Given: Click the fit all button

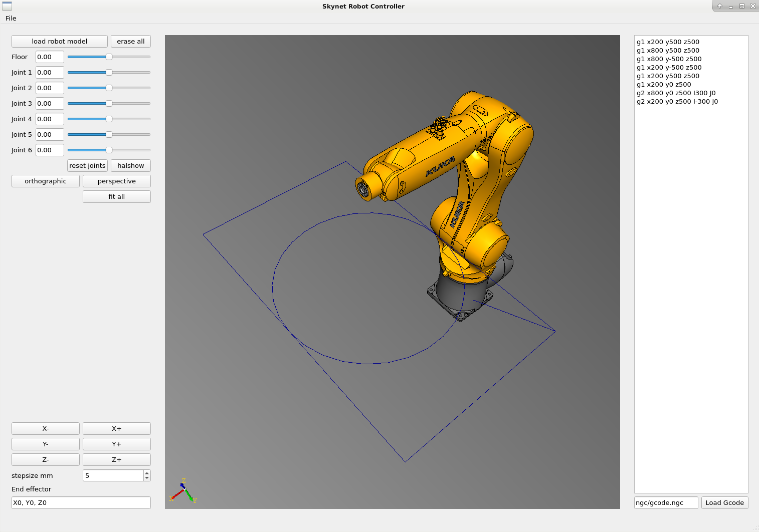Looking at the screenshot, I should (117, 197).
